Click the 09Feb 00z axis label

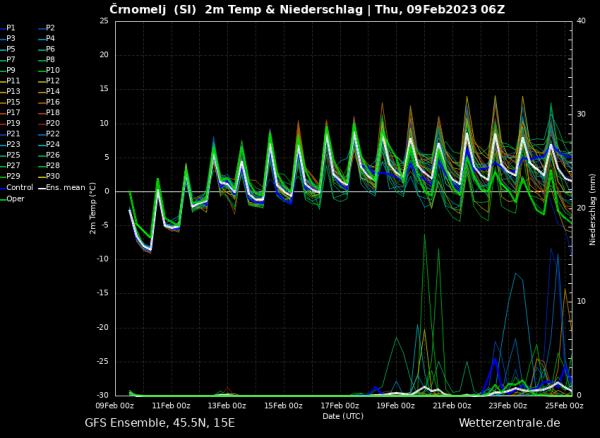pyautogui.click(x=115, y=406)
